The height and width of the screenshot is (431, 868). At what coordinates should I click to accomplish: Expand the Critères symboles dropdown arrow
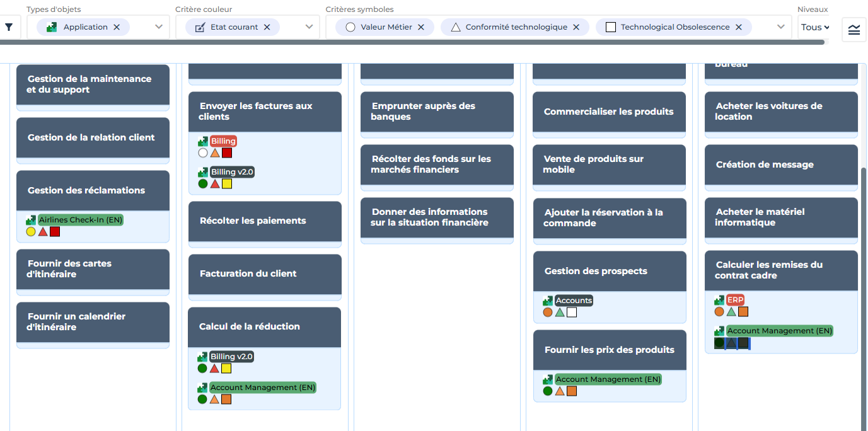click(781, 27)
